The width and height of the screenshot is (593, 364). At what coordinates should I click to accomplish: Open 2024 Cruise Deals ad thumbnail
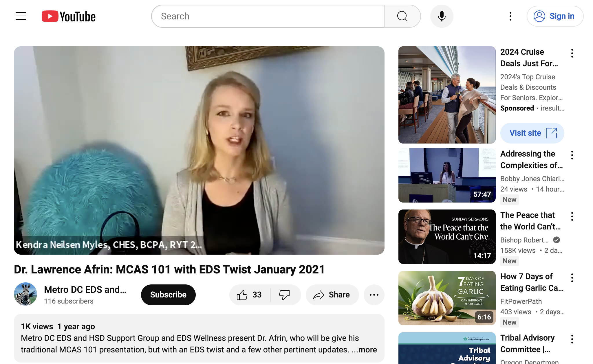tap(447, 95)
